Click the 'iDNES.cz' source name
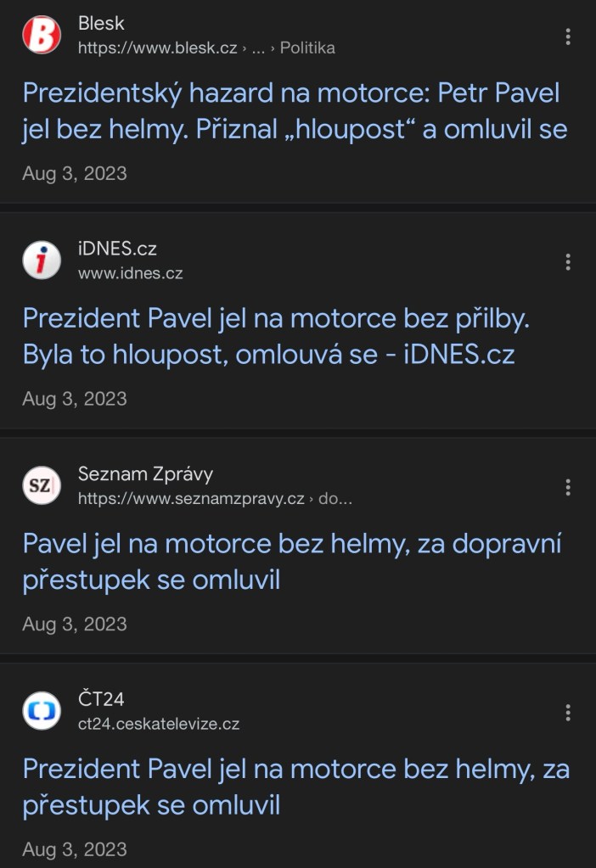 pos(117,249)
